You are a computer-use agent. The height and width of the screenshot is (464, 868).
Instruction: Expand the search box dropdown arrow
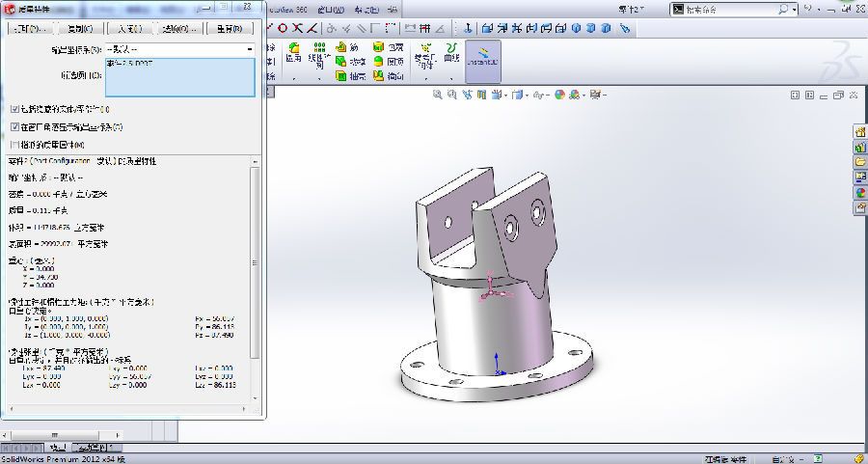click(793, 9)
